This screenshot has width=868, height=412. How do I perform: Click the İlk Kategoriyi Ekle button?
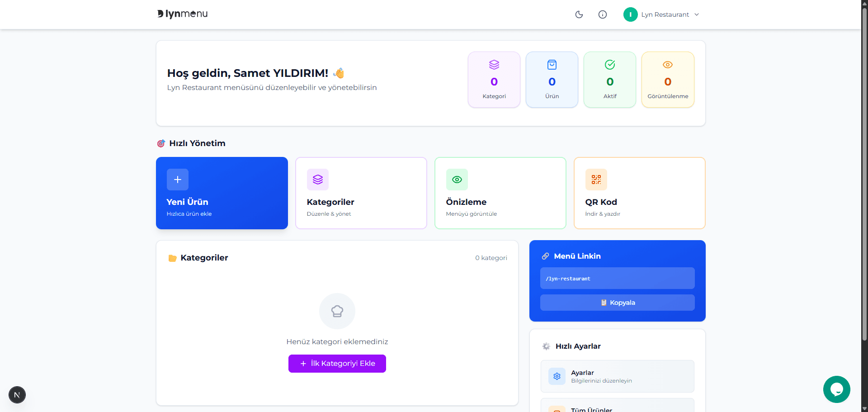(x=337, y=364)
